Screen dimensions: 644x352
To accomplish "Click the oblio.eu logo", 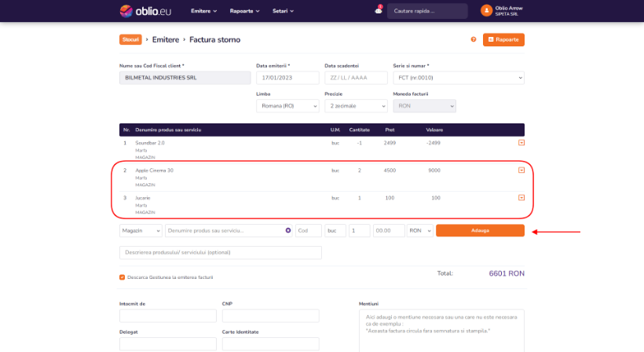I will pos(147,11).
